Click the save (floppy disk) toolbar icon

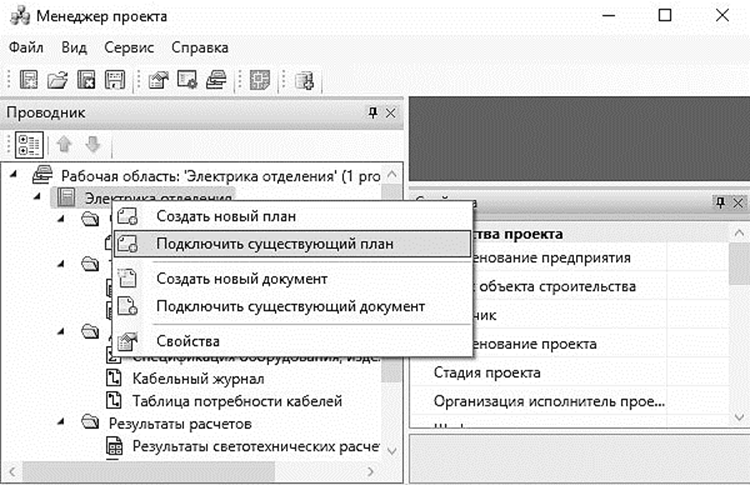(115, 80)
